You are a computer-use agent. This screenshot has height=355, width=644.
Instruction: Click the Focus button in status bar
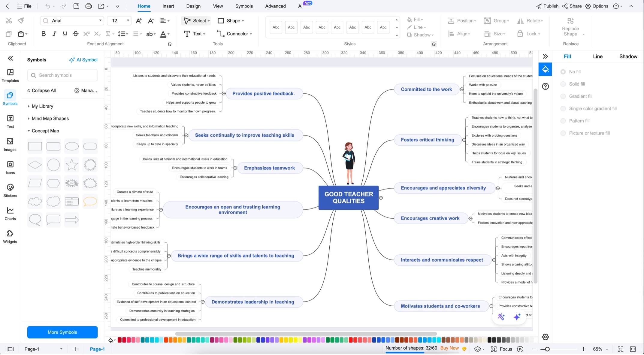[x=501, y=349]
